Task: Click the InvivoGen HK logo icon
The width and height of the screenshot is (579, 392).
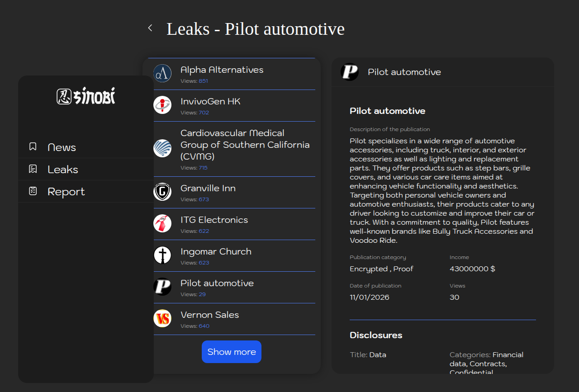Action: click(162, 105)
